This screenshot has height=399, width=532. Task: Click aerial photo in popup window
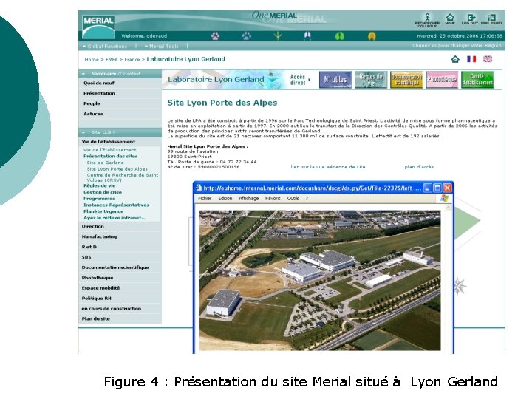(320, 280)
